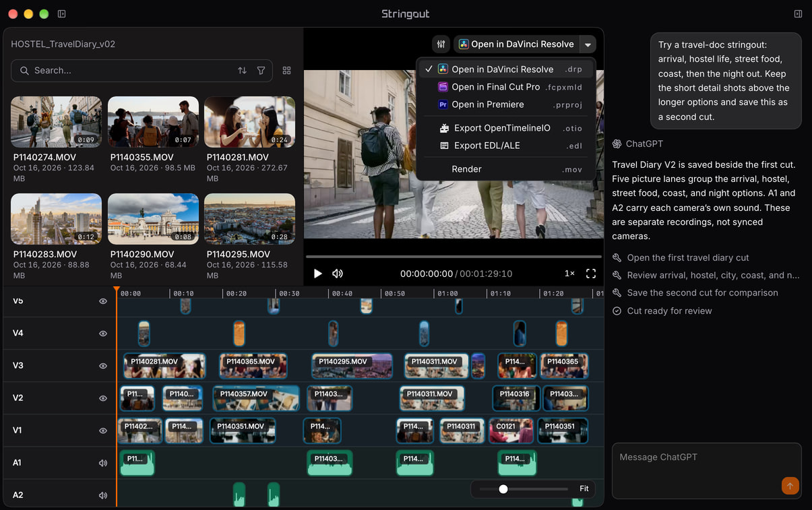
Task: Hide video track V5
Action: [103, 301]
